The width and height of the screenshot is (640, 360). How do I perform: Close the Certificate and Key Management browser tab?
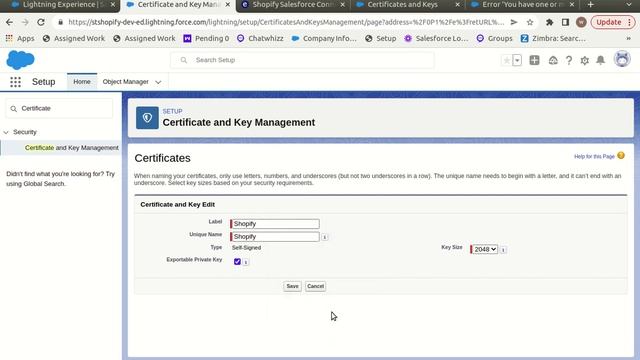(x=228, y=4)
